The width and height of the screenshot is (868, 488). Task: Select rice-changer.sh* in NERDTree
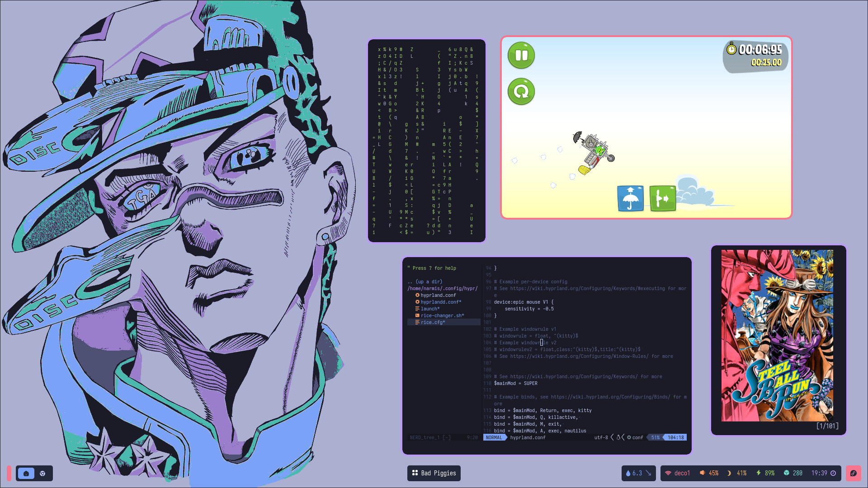tap(442, 315)
